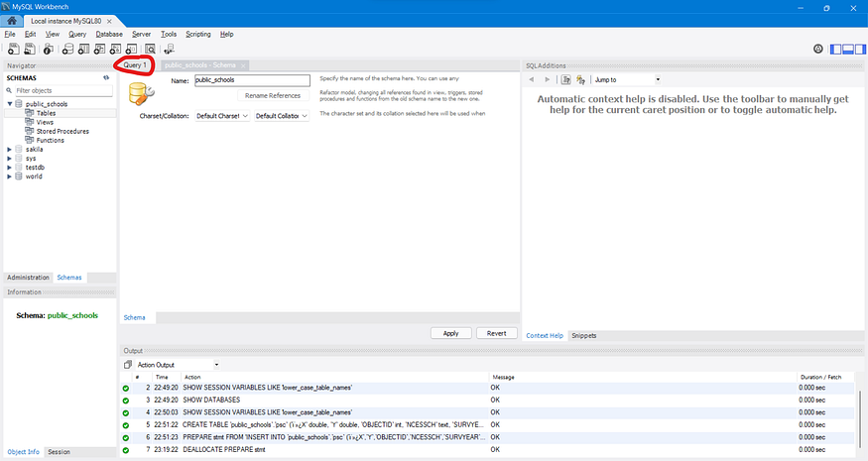Reconnect to DBMS via toolbar icon

[169, 50]
